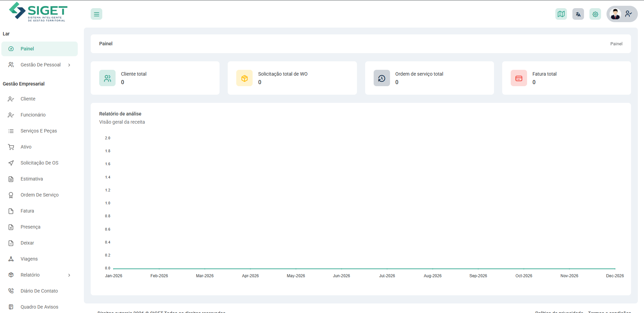Viewport: 644px width, 313px height.
Task: Open the map icon in top bar
Action: tap(561, 14)
